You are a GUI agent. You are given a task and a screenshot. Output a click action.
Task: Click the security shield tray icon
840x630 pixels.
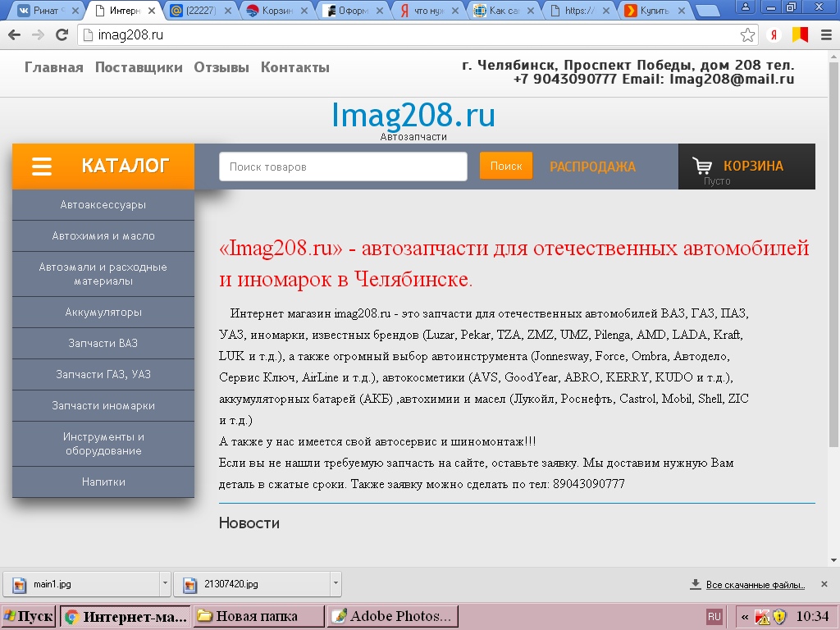click(x=779, y=617)
